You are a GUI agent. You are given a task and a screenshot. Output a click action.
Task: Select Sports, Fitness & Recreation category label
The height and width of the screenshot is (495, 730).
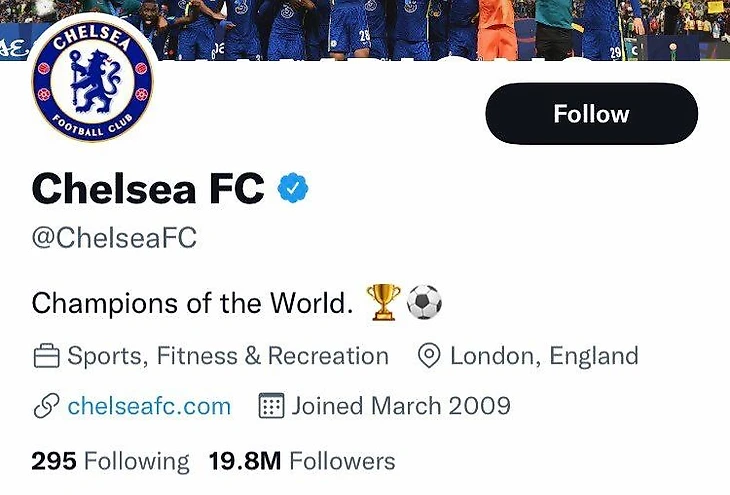point(228,356)
